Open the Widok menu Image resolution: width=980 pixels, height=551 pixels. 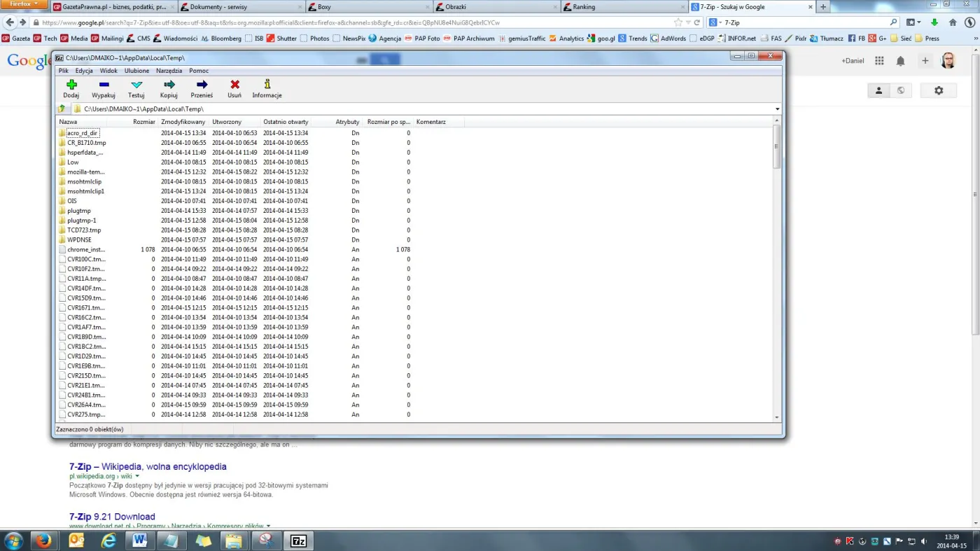pyautogui.click(x=108, y=71)
